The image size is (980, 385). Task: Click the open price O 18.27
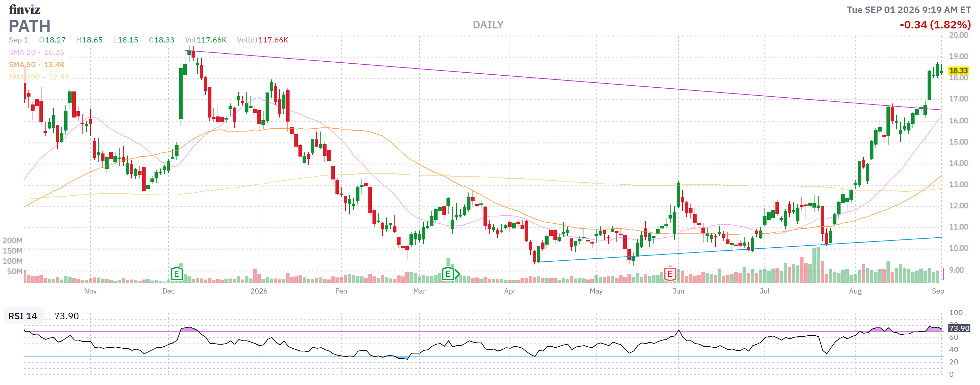tap(52, 40)
